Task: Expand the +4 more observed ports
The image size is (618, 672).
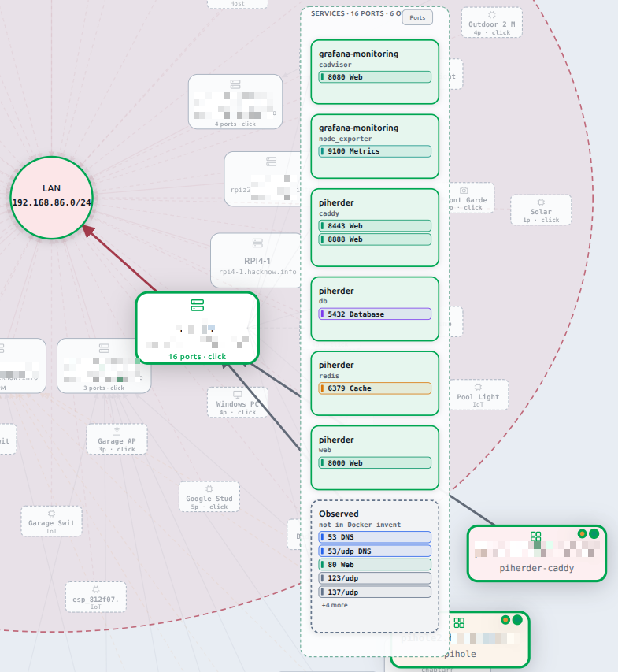Action: [335, 605]
